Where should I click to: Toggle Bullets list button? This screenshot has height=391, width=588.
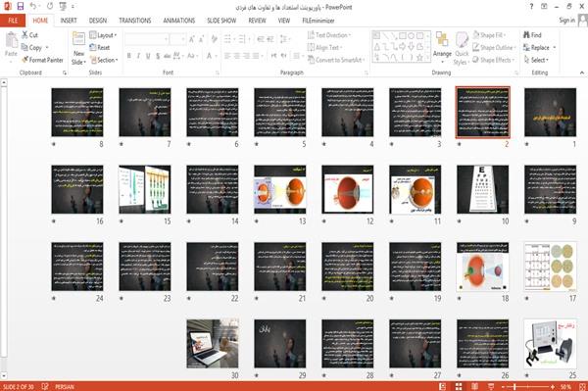pos(227,39)
